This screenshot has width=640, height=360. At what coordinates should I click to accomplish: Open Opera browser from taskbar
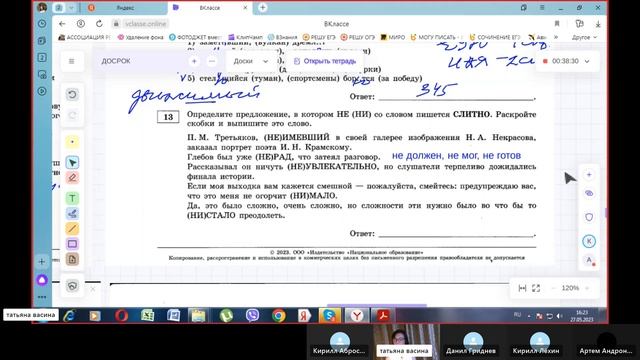pyautogui.click(x=121, y=316)
